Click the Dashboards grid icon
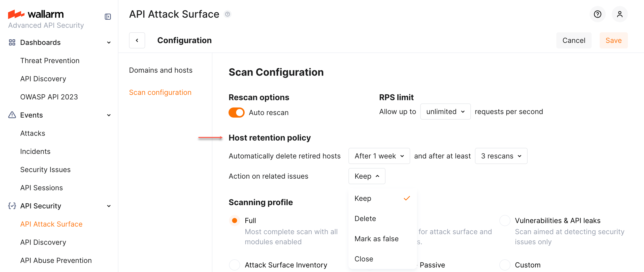Viewport: 644px width, 272px height. 12,42
